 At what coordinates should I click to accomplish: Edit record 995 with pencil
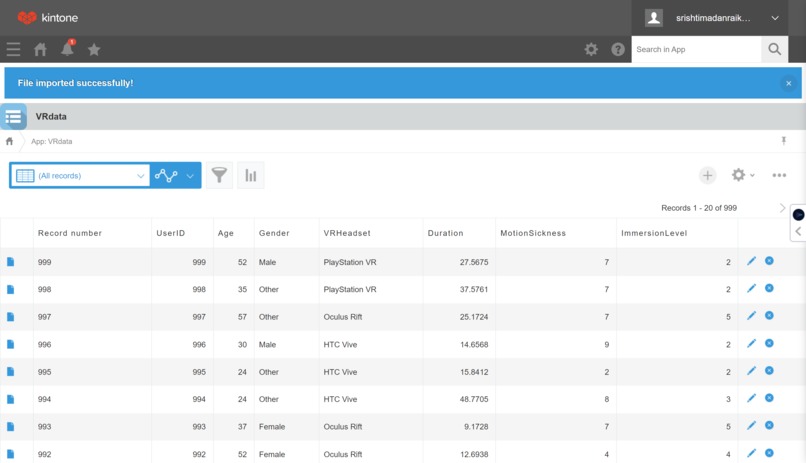click(752, 371)
